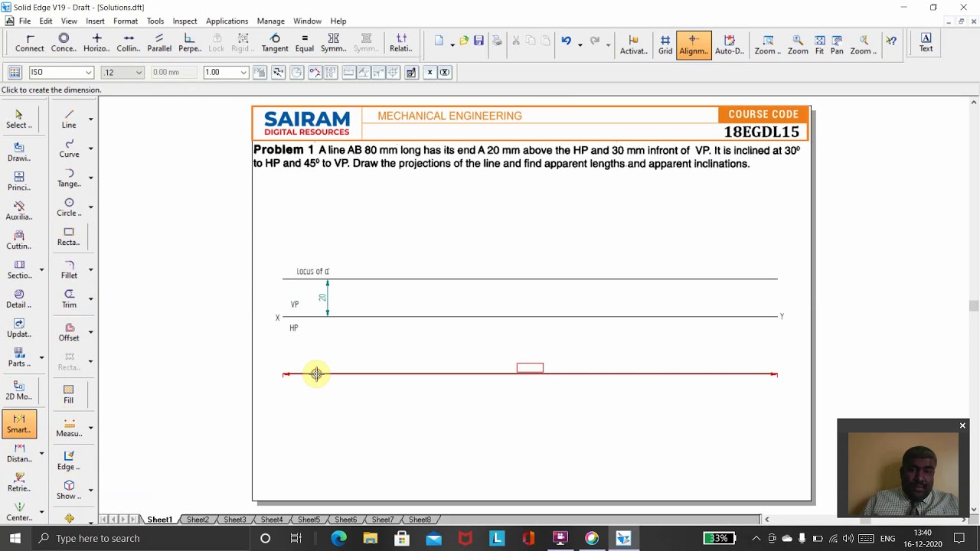Fit the drawing to the window
The image size is (980, 551).
click(819, 44)
